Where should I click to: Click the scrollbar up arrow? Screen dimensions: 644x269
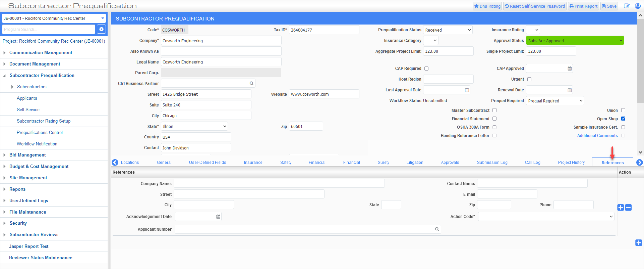(640, 15)
